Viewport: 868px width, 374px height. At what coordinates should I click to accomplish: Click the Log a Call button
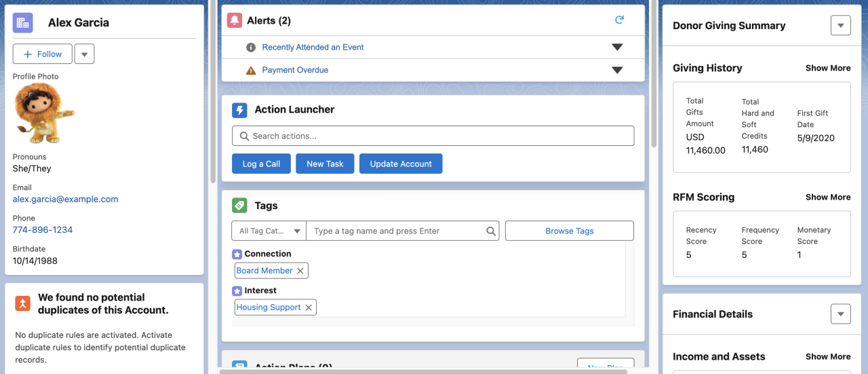pos(261,164)
